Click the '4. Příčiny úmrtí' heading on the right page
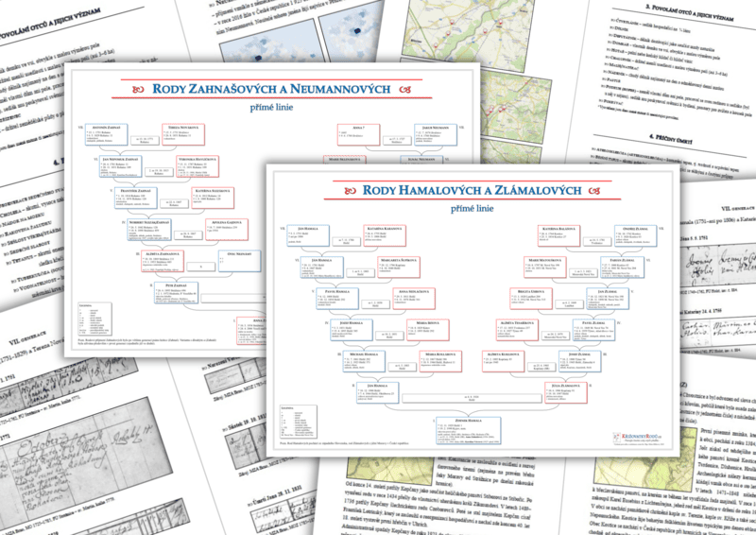Image resolution: width=756 pixels, height=535 pixels. point(670,139)
